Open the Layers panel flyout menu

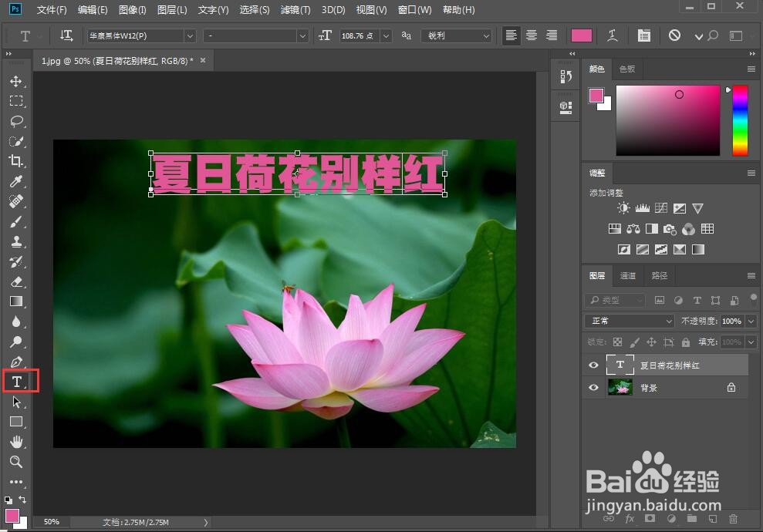point(751,276)
